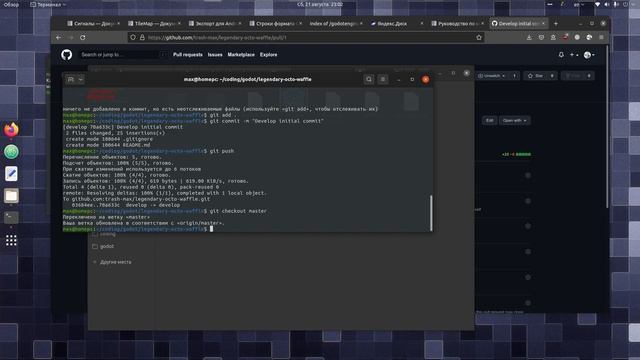Open the Terminal icon in the dock
The width and height of the screenshot is (640, 360).
11,218
